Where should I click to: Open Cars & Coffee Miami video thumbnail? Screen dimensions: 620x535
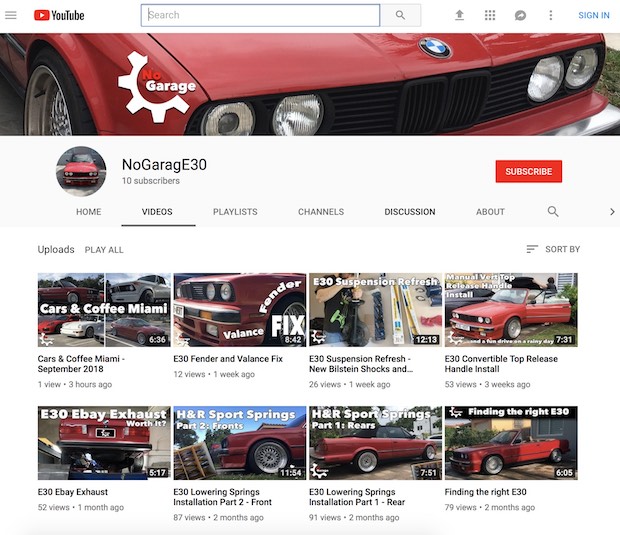tap(104, 309)
